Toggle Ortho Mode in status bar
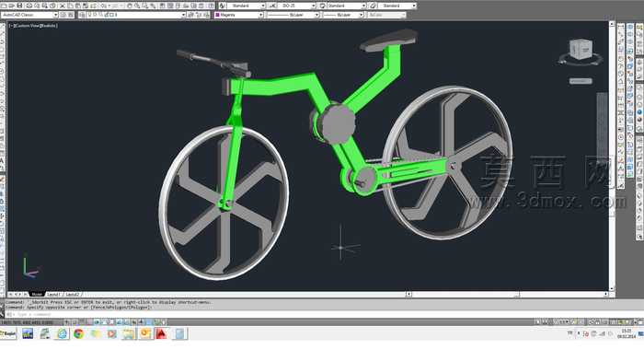 click(89, 322)
